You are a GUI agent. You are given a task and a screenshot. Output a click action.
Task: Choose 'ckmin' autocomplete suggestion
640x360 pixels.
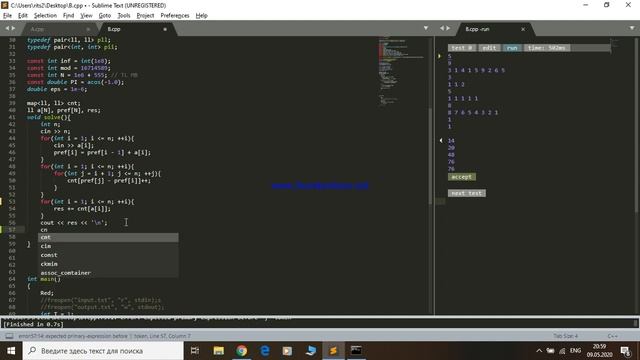coord(108,264)
